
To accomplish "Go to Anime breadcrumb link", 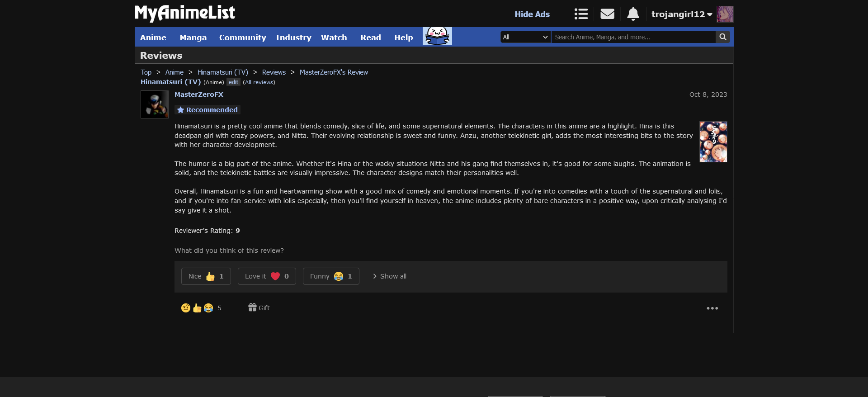I will [x=175, y=72].
